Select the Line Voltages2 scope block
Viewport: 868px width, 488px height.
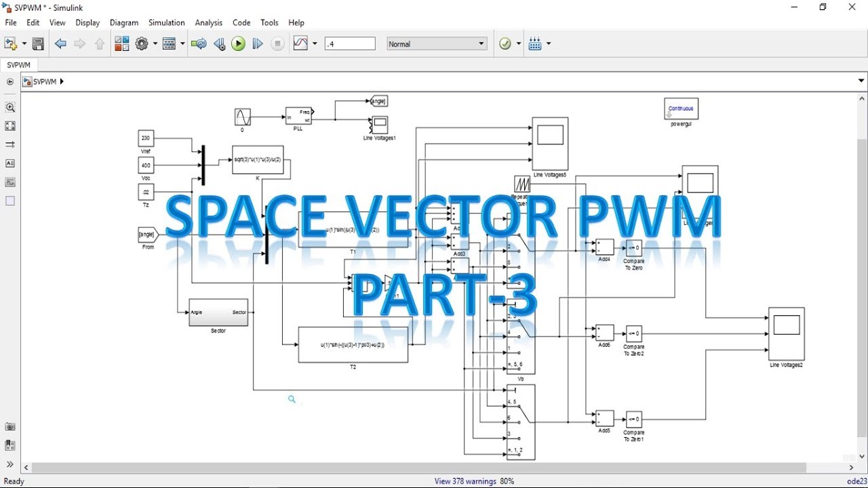click(x=787, y=334)
